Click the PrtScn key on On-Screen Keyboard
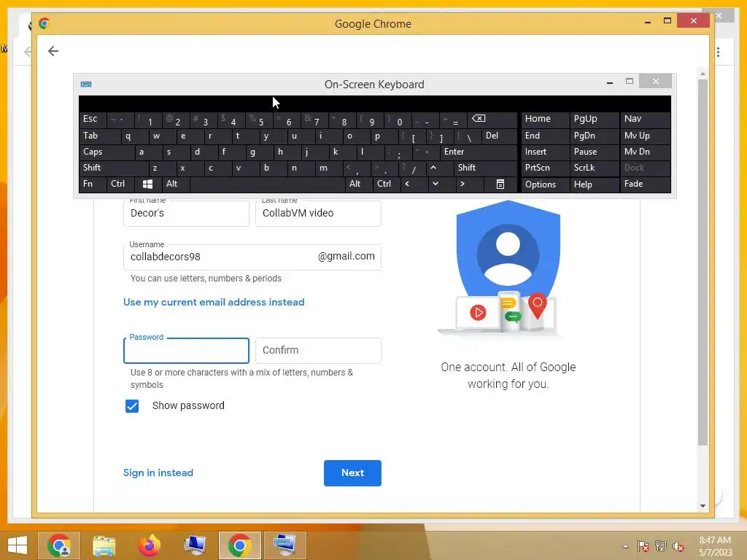Screen dimensions: 747x560 (545, 168)
